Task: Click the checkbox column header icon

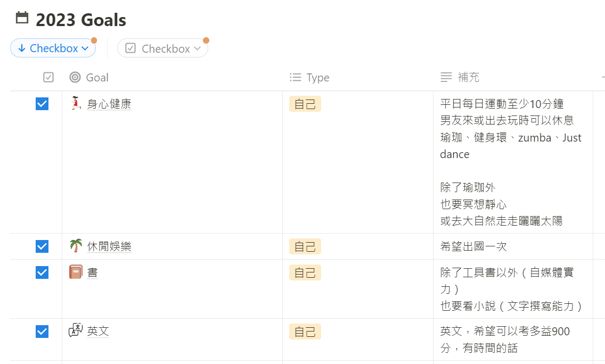Action: 48,77
